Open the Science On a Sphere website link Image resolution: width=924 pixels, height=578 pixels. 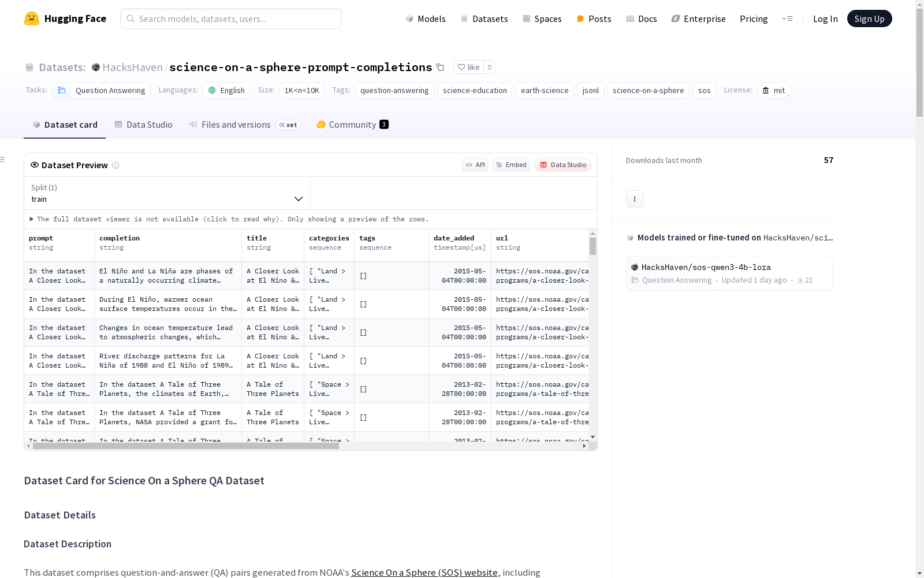click(424, 572)
